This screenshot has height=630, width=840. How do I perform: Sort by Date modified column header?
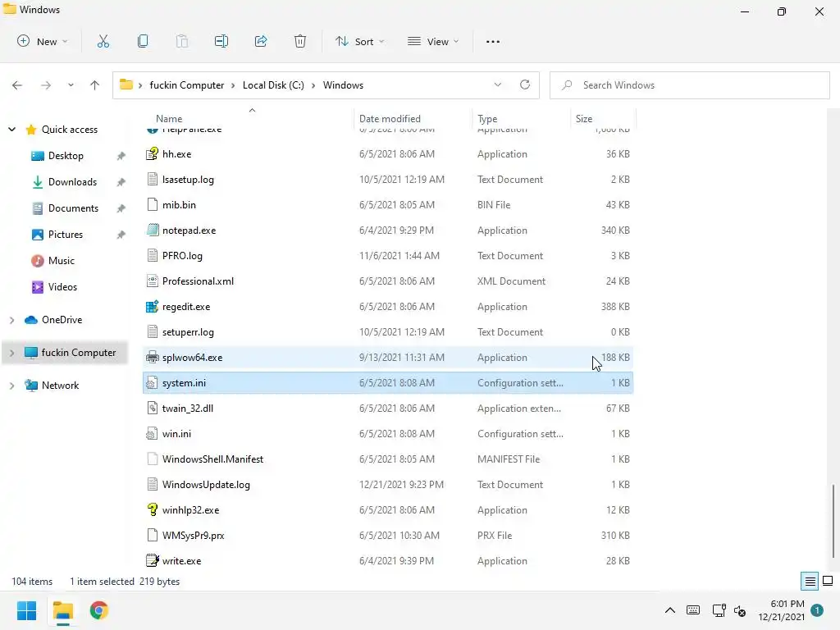coord(390,118)
